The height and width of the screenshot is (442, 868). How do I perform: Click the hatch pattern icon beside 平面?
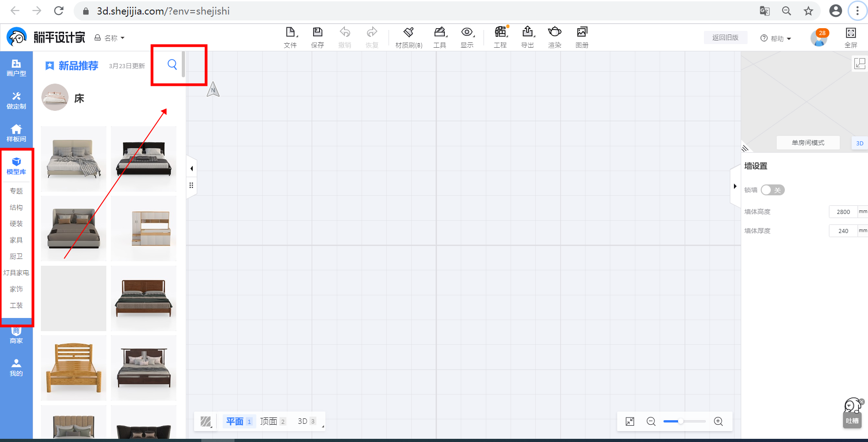coord(206,422)
